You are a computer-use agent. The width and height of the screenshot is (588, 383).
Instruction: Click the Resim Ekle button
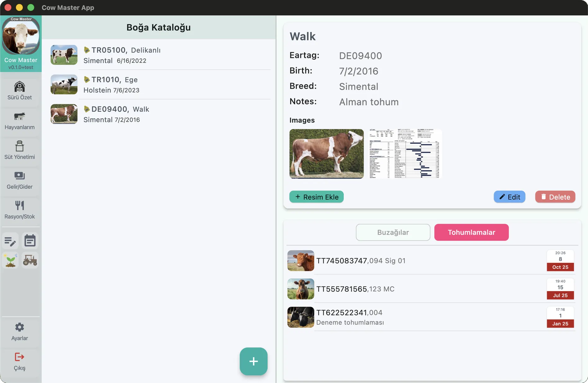316,197
